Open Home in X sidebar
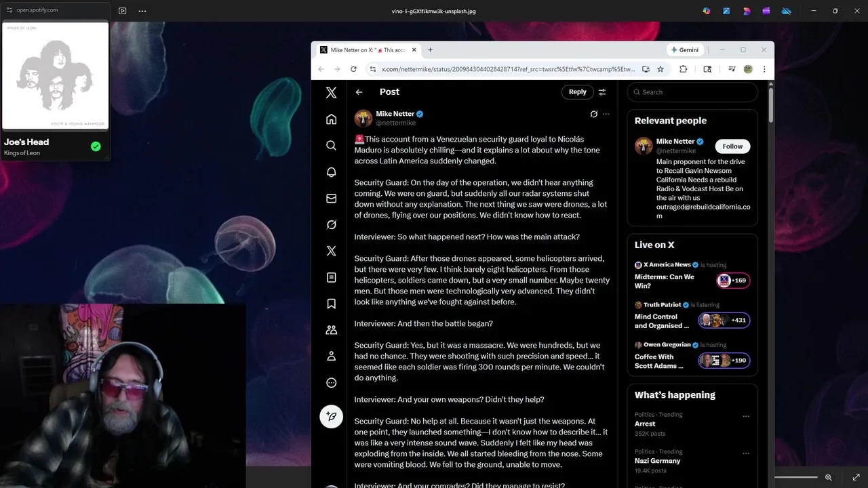 [331, 119]
